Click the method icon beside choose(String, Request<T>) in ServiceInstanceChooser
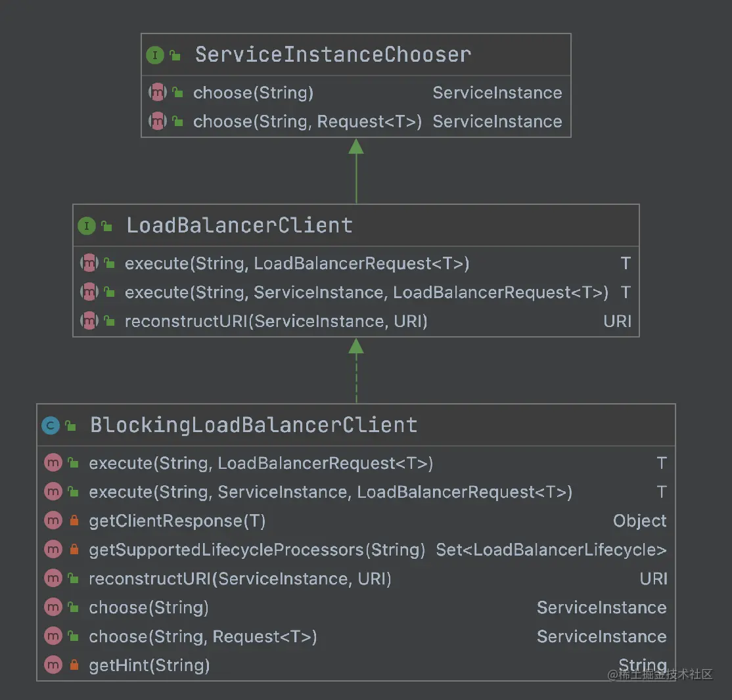Screen dimensions: 732x700 (158, 121)
